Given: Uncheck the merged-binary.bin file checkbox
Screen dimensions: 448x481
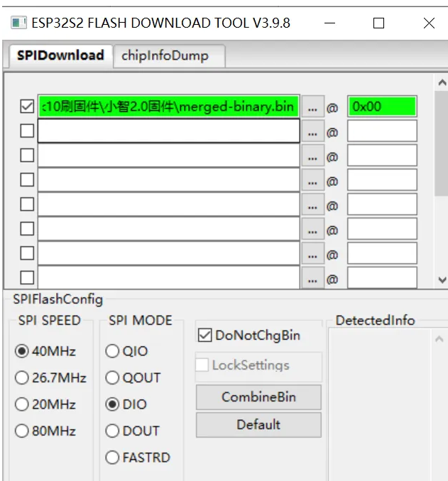Looking at the screenshot, I should click(x=27, y=107).
